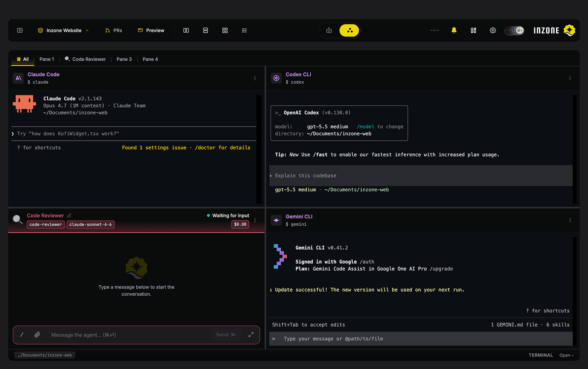
Task: Click the Gemini pixel logo art
Action: coord(280,256)
